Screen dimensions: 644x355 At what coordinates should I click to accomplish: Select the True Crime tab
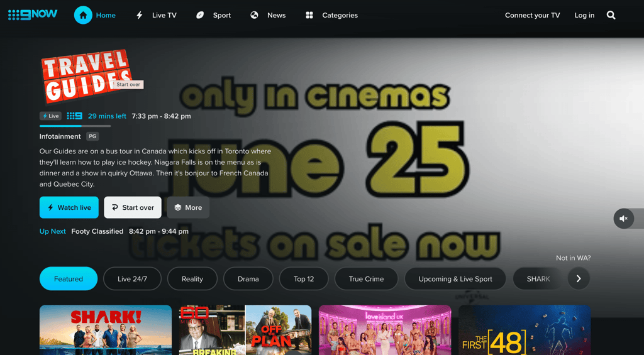[x=367, y=279]
